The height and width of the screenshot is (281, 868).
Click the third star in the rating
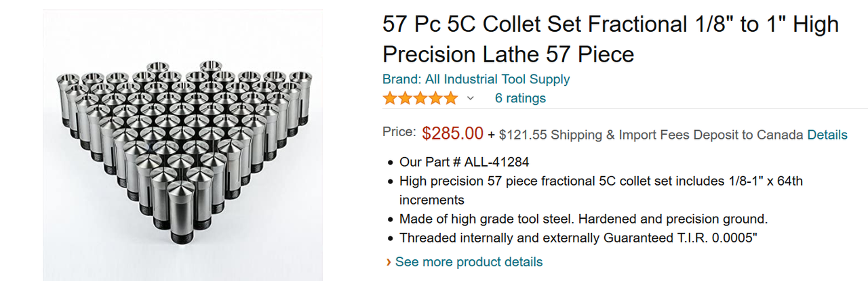click(x=420, y=98)
